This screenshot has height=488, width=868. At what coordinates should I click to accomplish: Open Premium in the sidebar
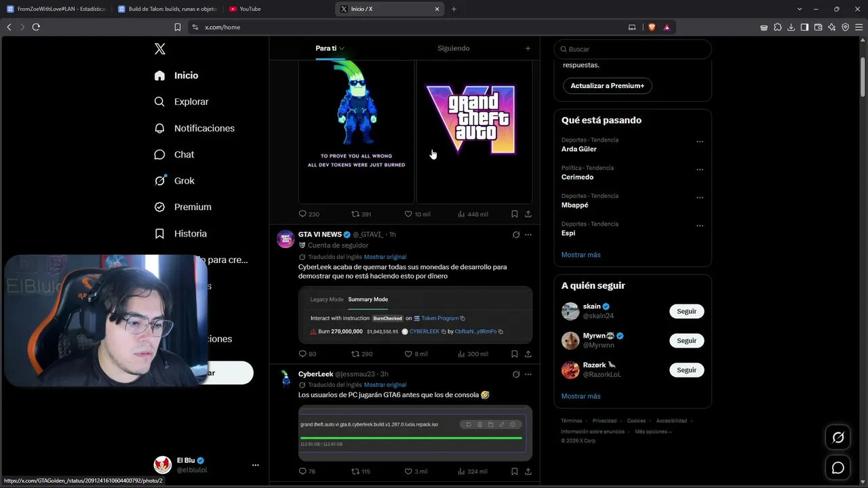coord(183,207)
